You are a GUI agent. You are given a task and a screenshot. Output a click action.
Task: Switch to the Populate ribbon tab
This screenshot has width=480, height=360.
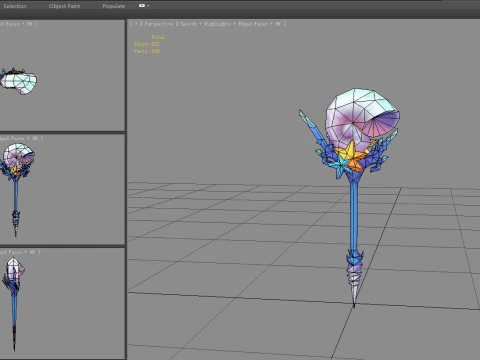pos(114,6)
